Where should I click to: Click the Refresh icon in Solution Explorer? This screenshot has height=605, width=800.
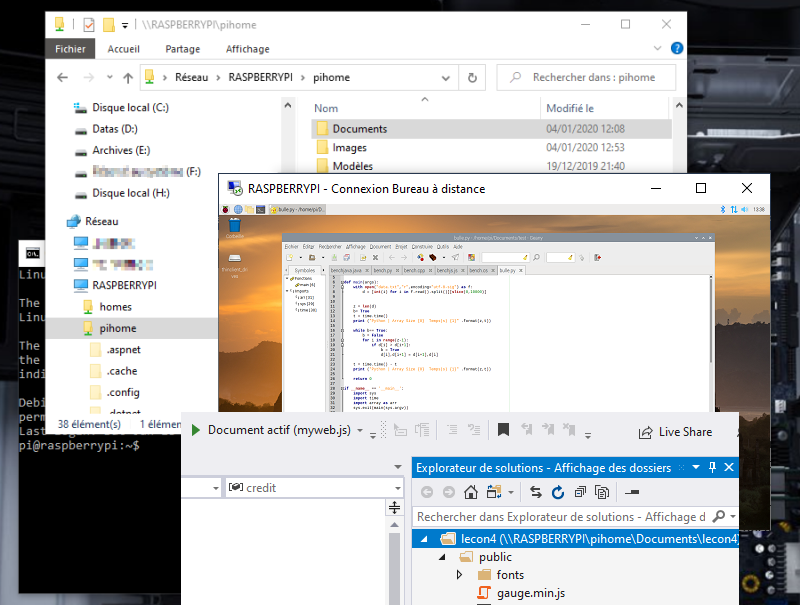click(x=557, y=492)
